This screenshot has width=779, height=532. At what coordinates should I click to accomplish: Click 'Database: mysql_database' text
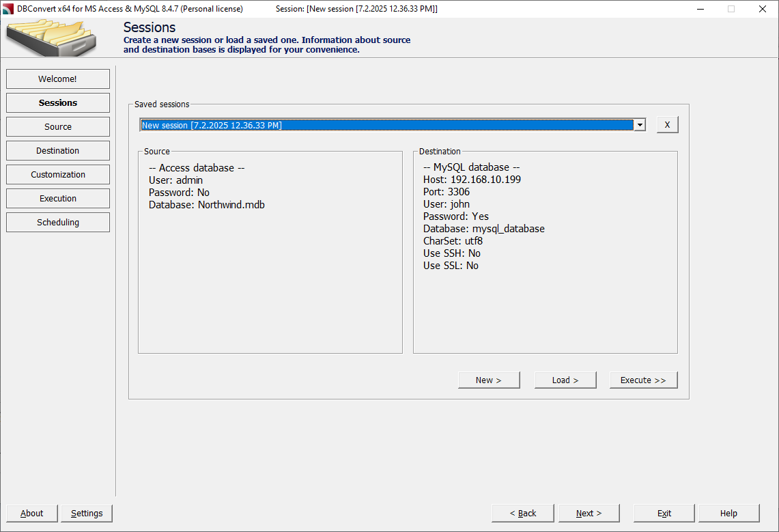pyautogui.click(x=484, y=229)
